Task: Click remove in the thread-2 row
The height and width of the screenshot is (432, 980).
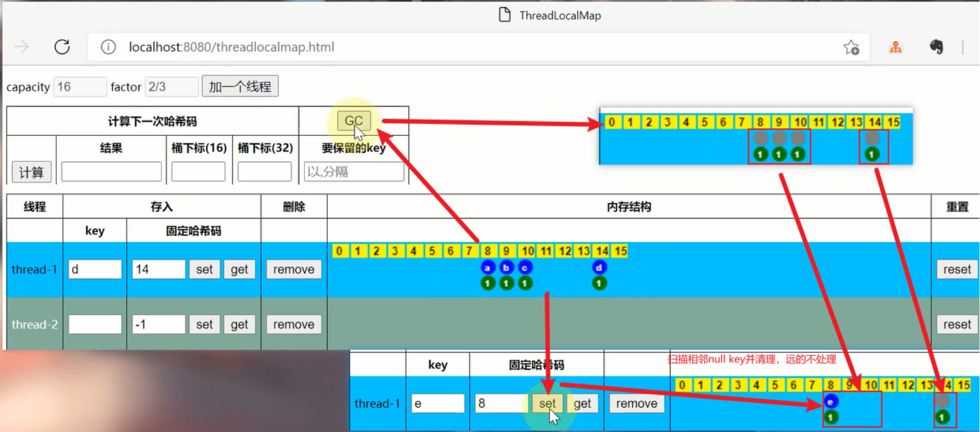Action: pos(294,324)
